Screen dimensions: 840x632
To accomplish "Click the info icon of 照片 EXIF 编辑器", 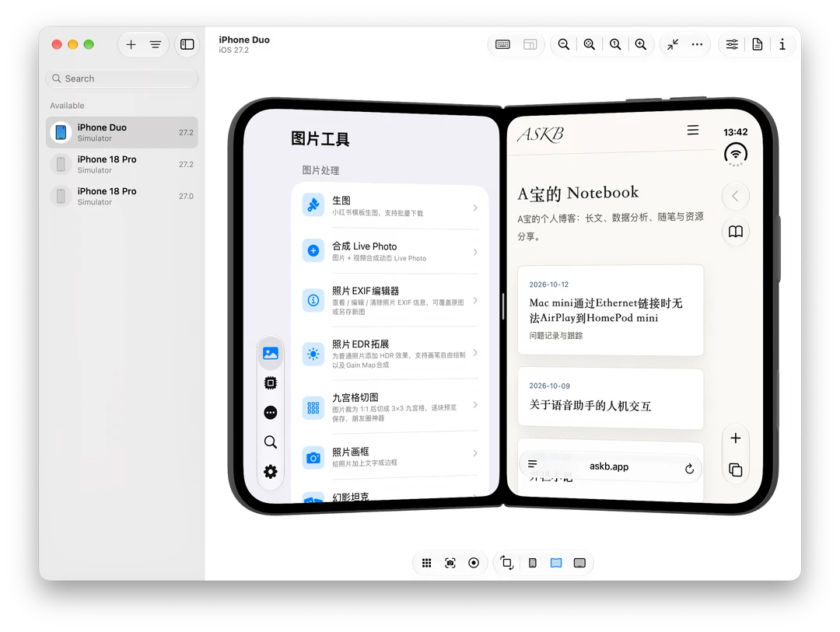I will pos(313,301).
